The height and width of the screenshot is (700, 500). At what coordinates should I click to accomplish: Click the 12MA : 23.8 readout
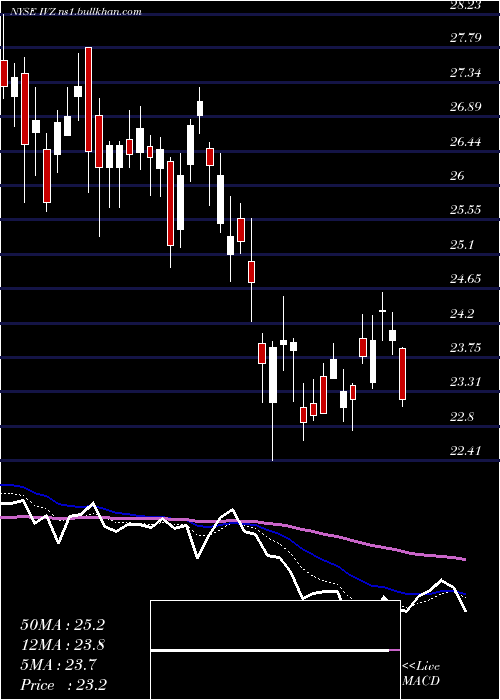[x=62, y=645]
